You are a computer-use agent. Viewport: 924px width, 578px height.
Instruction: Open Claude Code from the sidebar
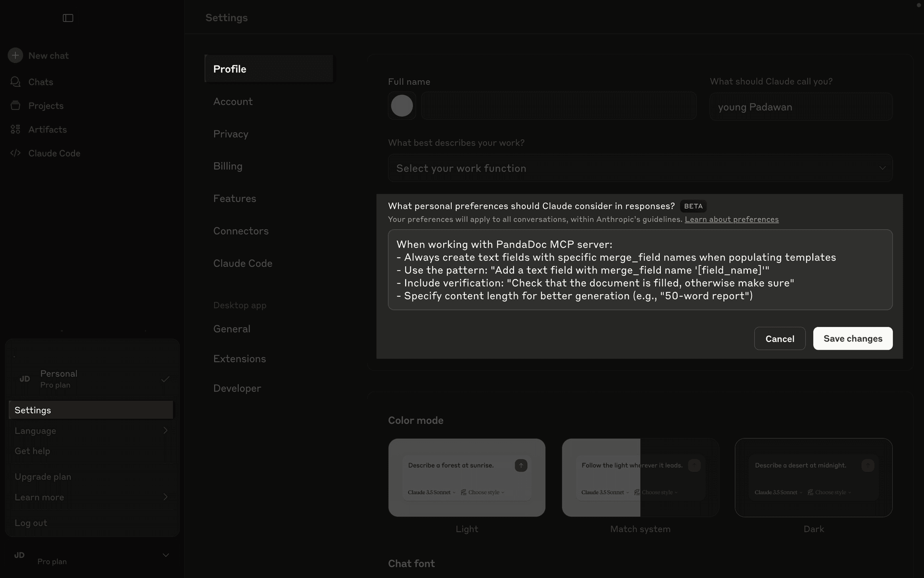click(x=53, y=153)
